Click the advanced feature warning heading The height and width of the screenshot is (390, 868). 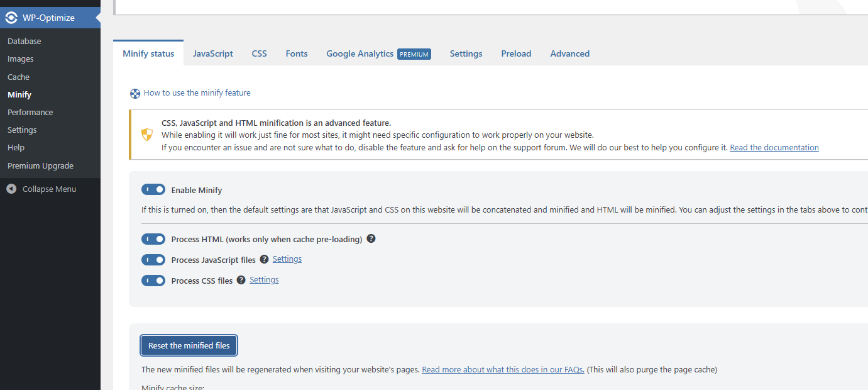click(x=276, y=123)
